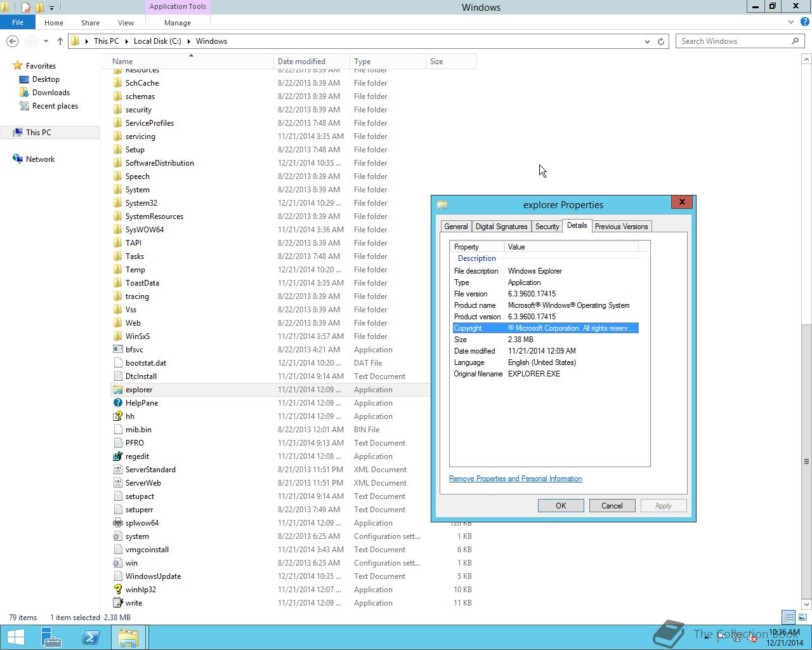Open the Home ribbon tab
The width and height of the screenshot is (812, 650).
pos(54,23)
